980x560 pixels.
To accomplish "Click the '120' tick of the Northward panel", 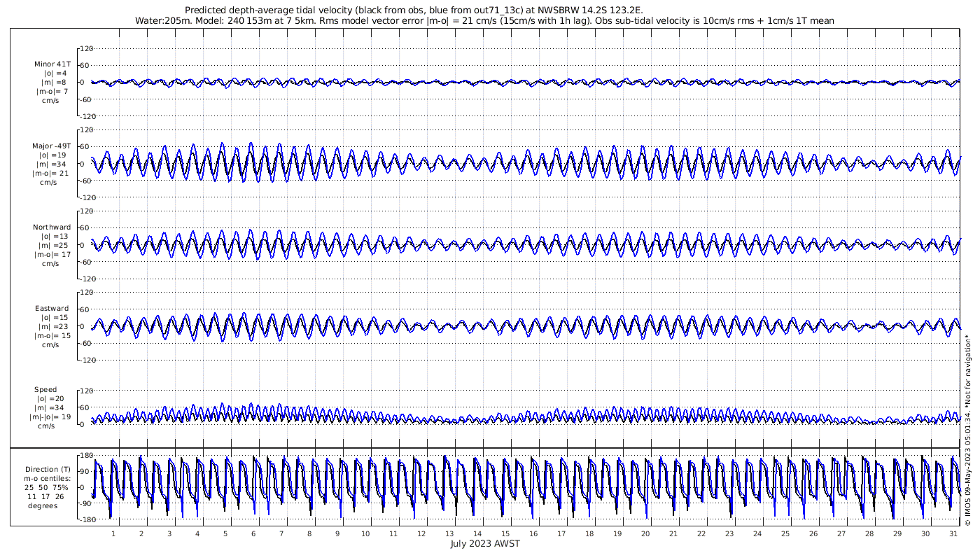I will pyautogui.click(x=87, y=211).
